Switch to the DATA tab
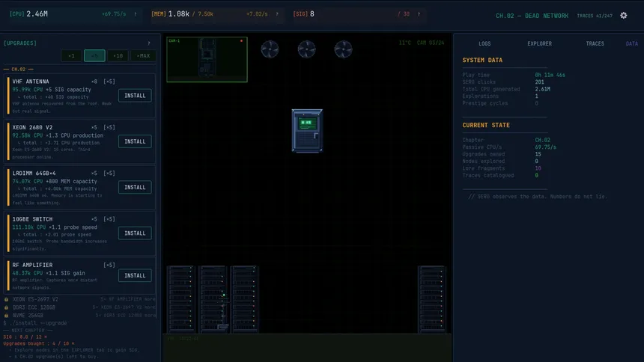644x362 pixels. point(632,43)
